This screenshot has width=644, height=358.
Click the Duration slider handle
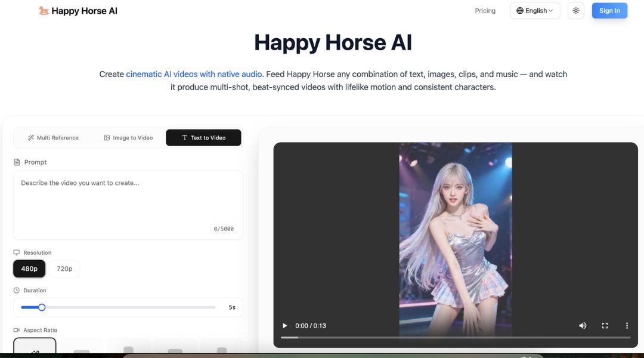(x=42, y=307)
